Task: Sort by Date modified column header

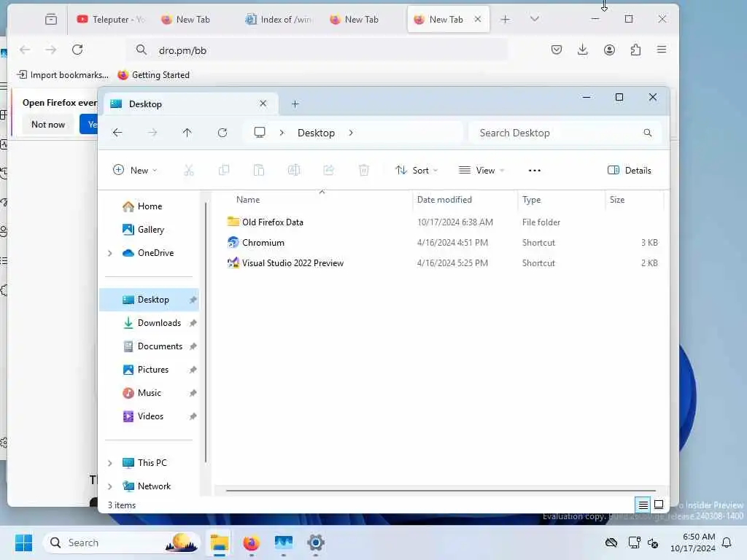Action: coord(444,200)
